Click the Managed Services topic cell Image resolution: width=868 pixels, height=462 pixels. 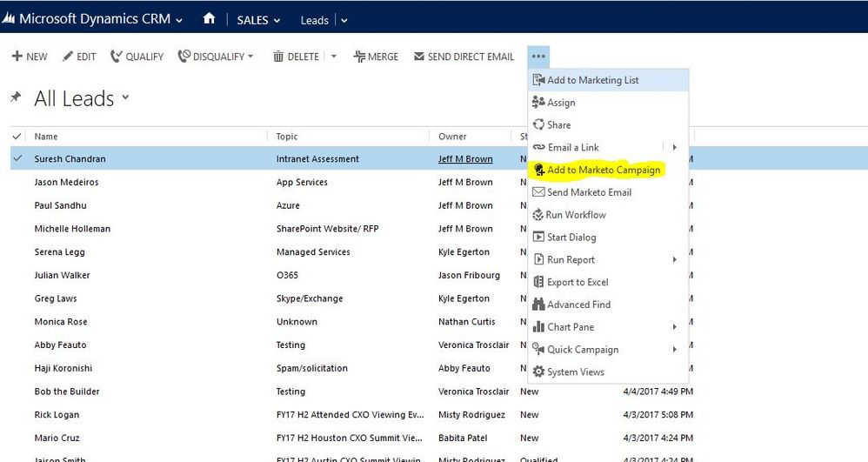313,252
